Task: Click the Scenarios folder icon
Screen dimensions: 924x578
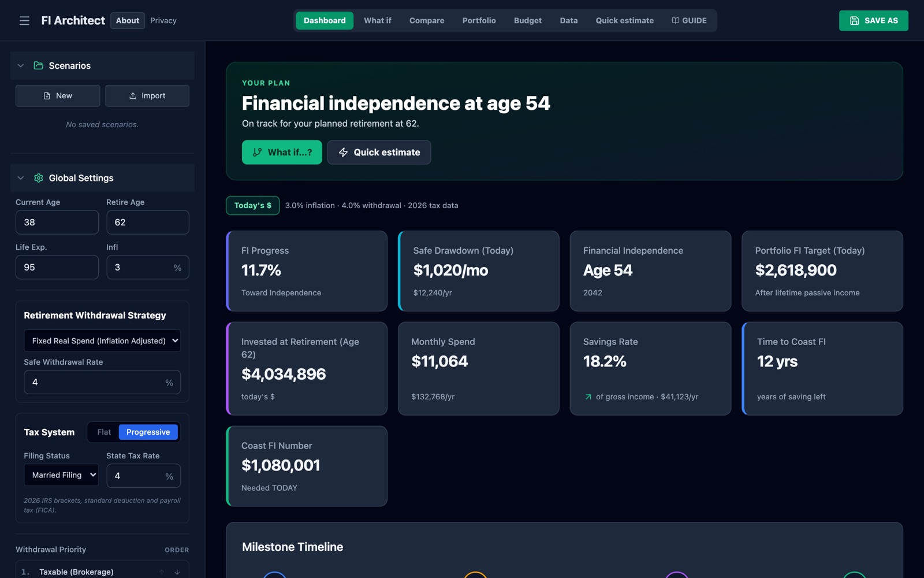Action: 39,66
